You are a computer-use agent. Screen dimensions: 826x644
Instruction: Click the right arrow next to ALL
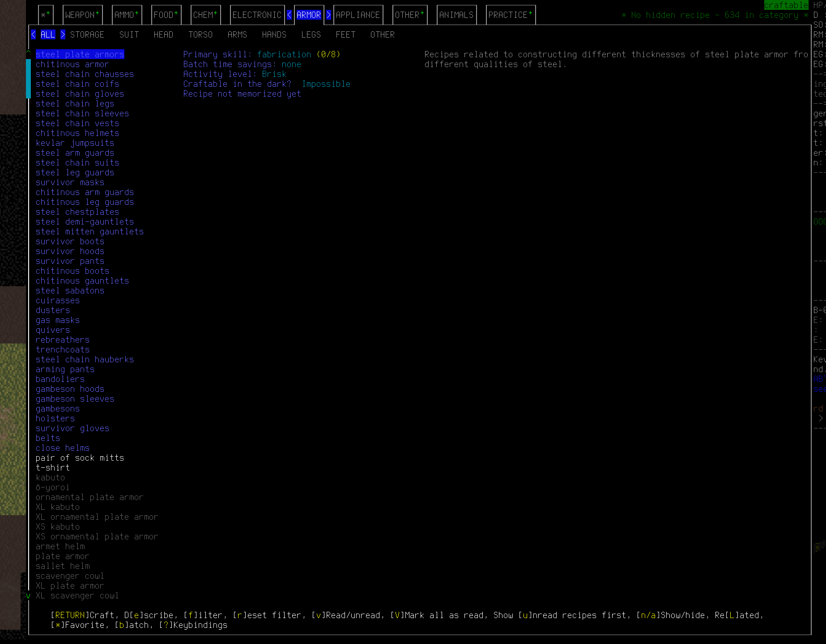[x=63, y=34]
